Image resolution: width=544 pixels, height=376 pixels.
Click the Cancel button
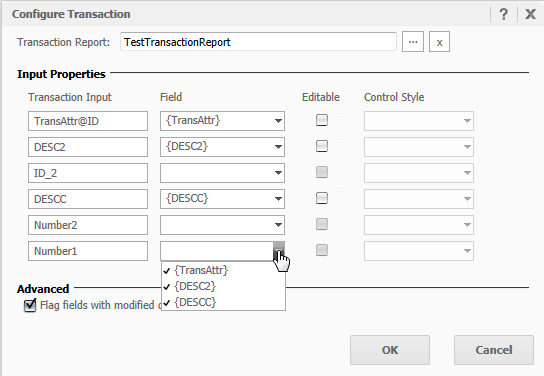[x=494, y=350]
